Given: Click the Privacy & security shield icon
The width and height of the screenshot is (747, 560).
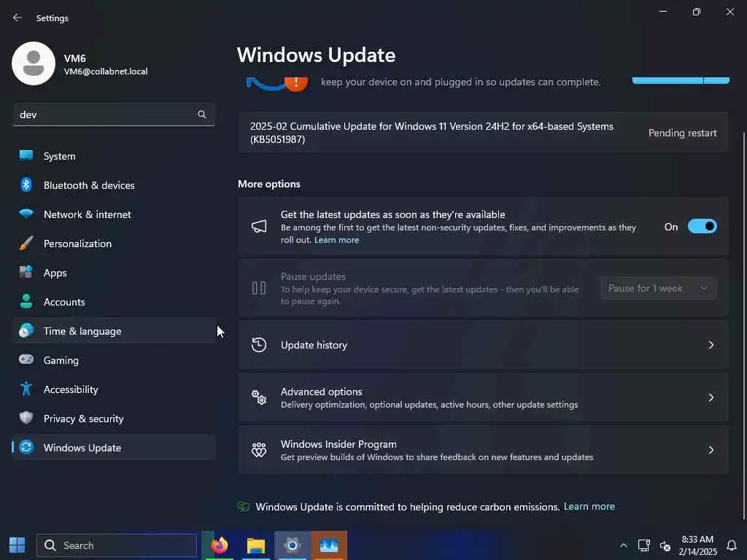Looking at the screenshot, I should [x=26, y=418].
